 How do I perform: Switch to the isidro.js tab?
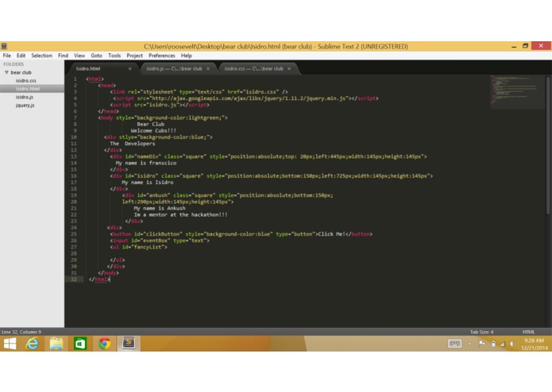point(178,68)
